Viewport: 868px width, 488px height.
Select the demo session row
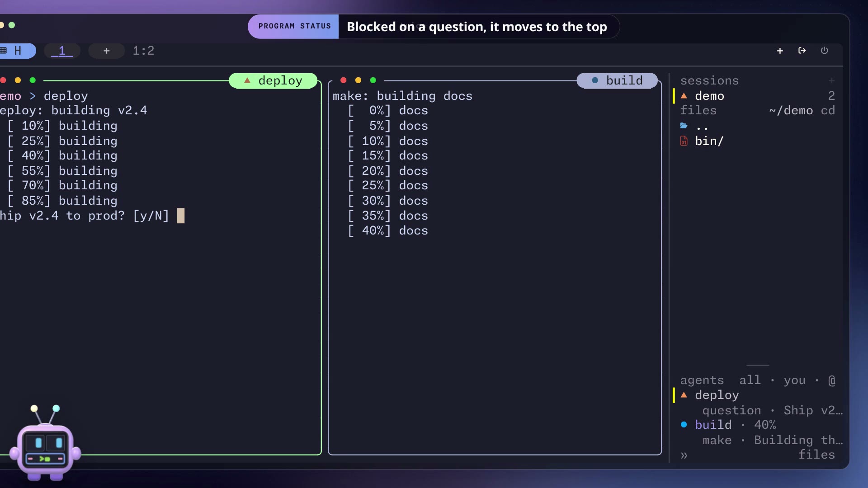click(757, 96)
